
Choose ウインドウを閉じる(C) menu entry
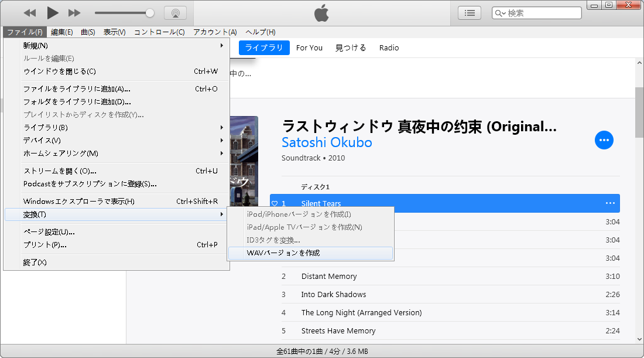pyautogui.click(x=117, y=71)
